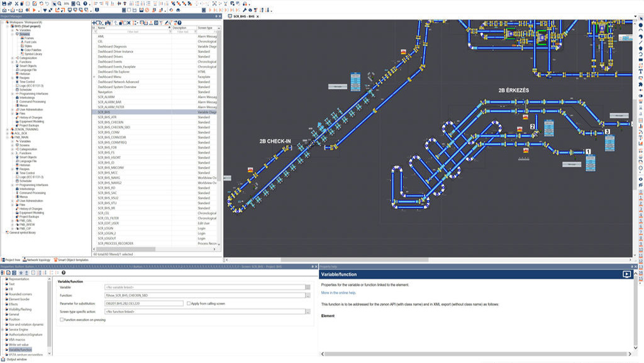Open the Variable field browse button

[x=308, y=287]
